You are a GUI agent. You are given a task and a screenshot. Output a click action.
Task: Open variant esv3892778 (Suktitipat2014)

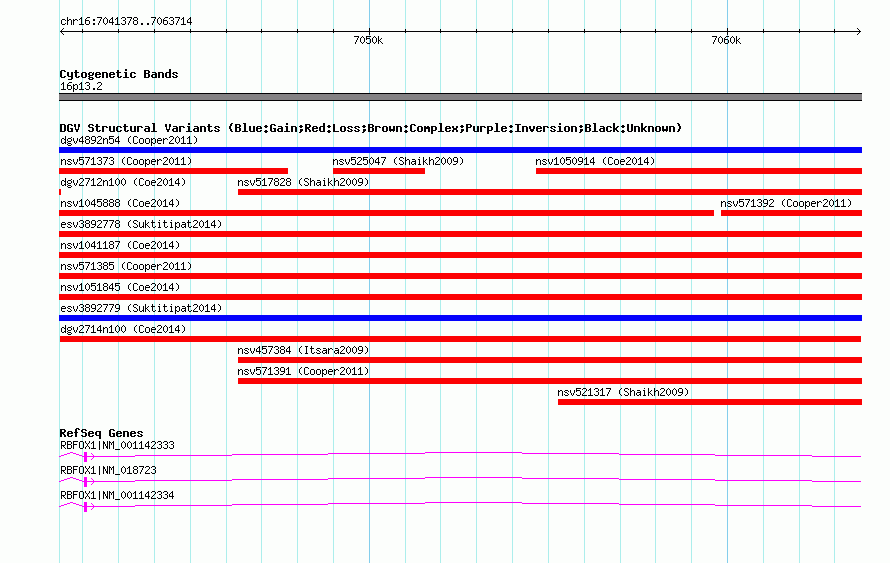click(141, 224)
